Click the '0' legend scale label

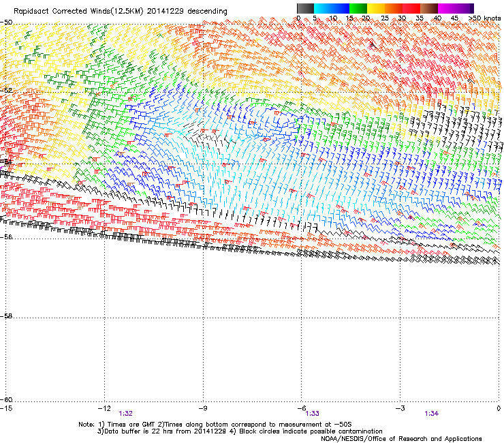click(298, 18)
